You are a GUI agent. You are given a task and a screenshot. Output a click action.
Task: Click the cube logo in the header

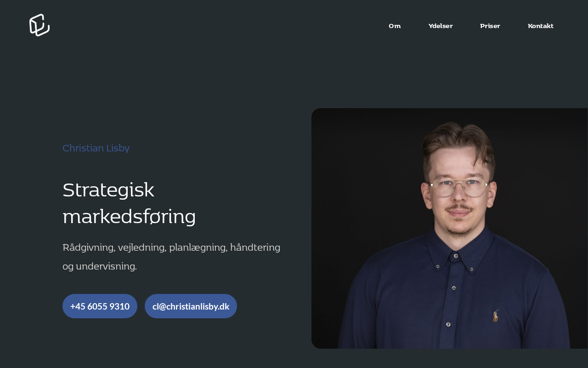[x=40, y=25]
